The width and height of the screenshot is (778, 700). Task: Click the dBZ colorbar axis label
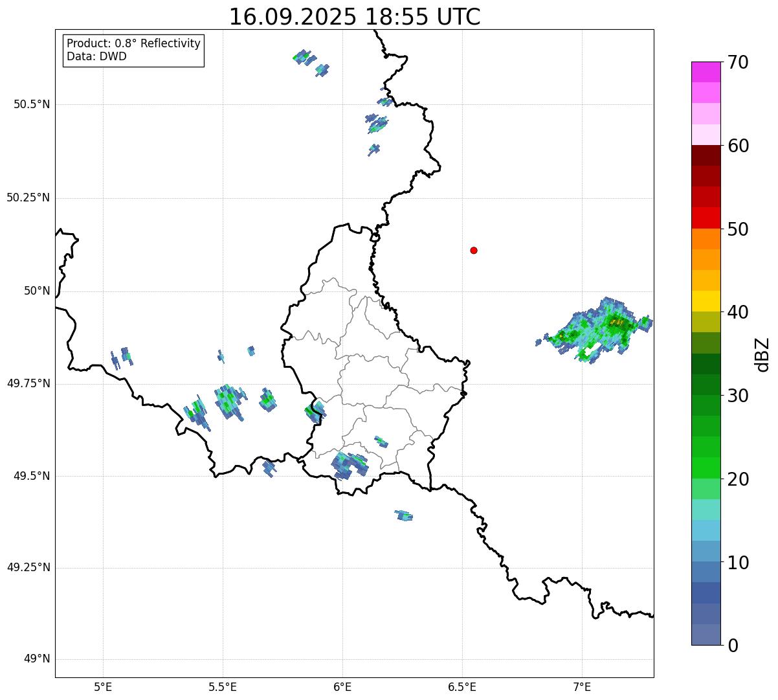tap(762, 354)
